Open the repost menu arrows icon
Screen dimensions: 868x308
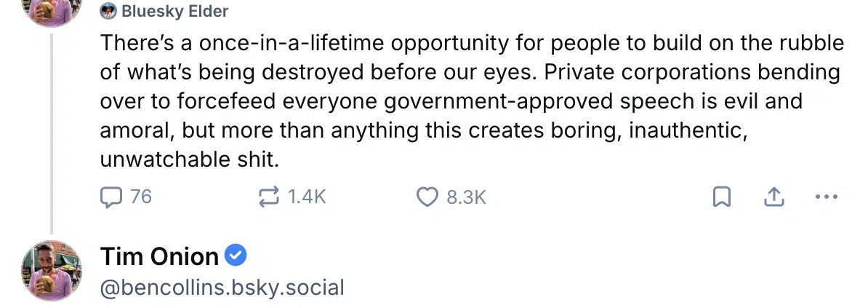click(x=269, y=197)
